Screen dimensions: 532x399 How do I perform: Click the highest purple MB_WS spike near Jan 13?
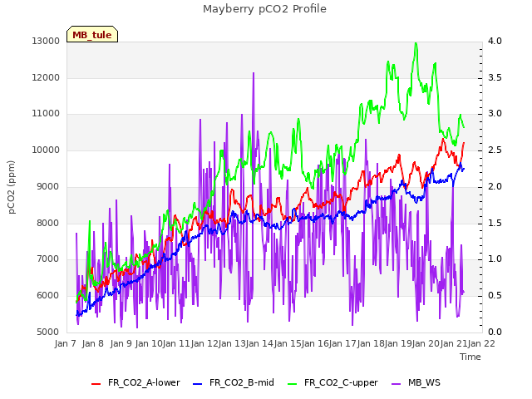pyautogui.click(x=254, y=73)
